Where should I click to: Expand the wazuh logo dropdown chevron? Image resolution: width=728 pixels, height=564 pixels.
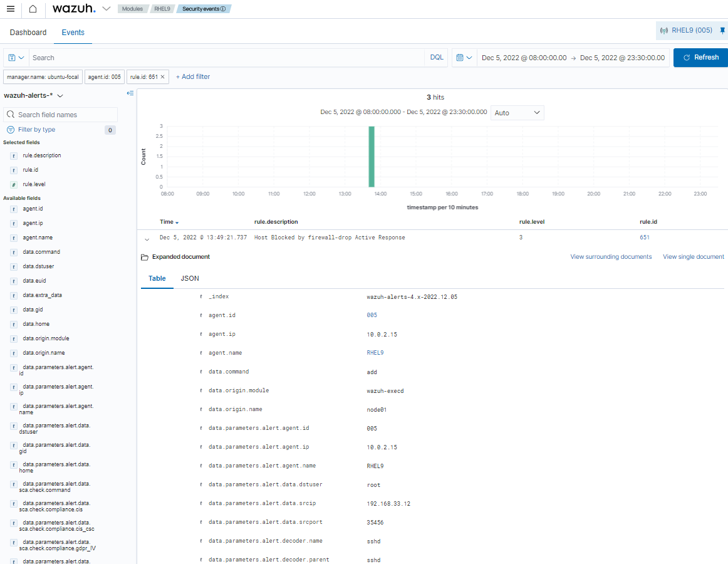[x=107, y=9]
